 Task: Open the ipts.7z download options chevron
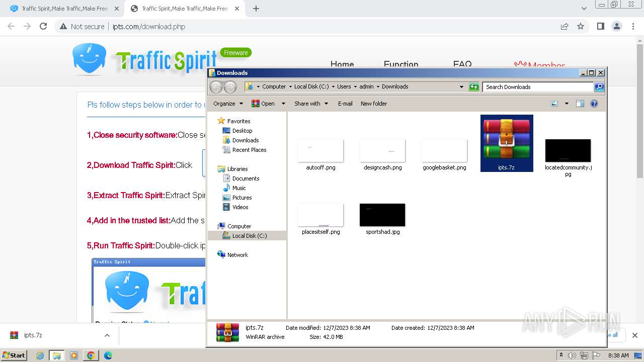[107, 335]
